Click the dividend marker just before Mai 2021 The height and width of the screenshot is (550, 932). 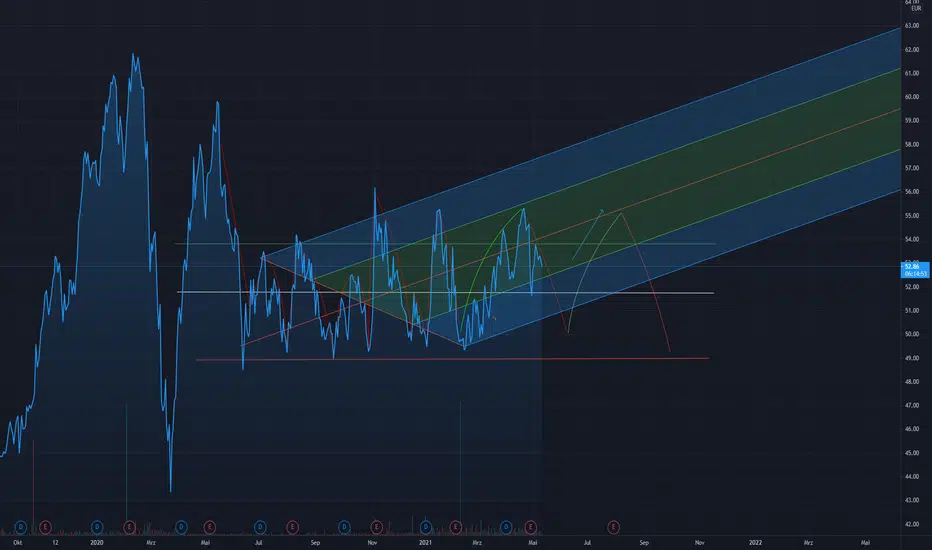[506, 527]
